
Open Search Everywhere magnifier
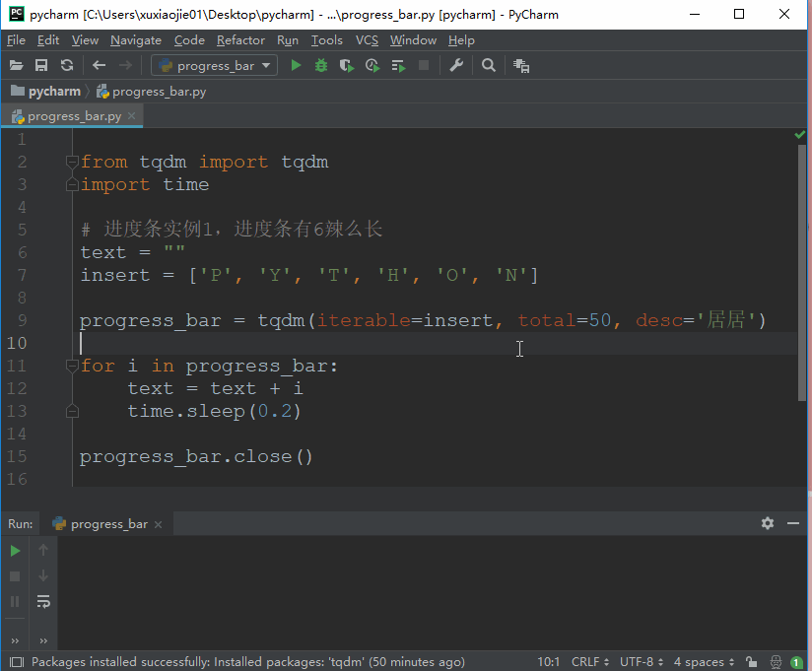click(x=488, y=65)
